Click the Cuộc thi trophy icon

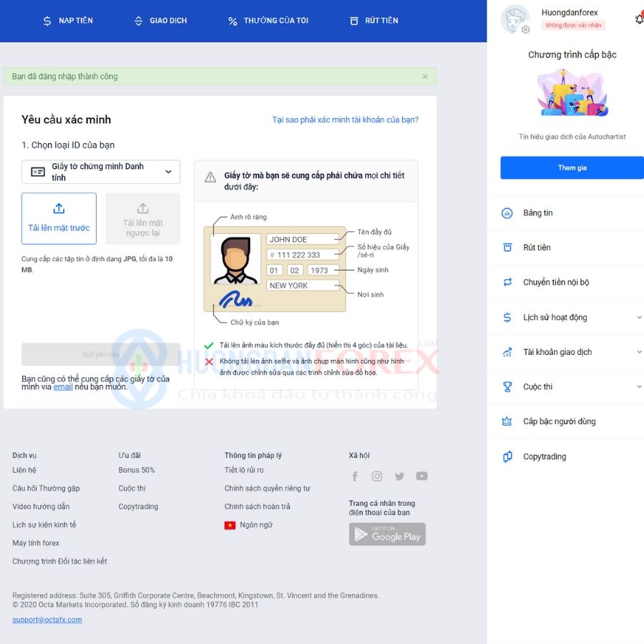pos(507,387)
